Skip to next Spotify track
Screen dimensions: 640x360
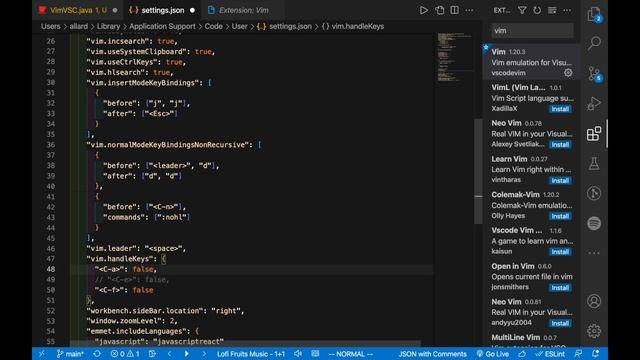point(204,353)
